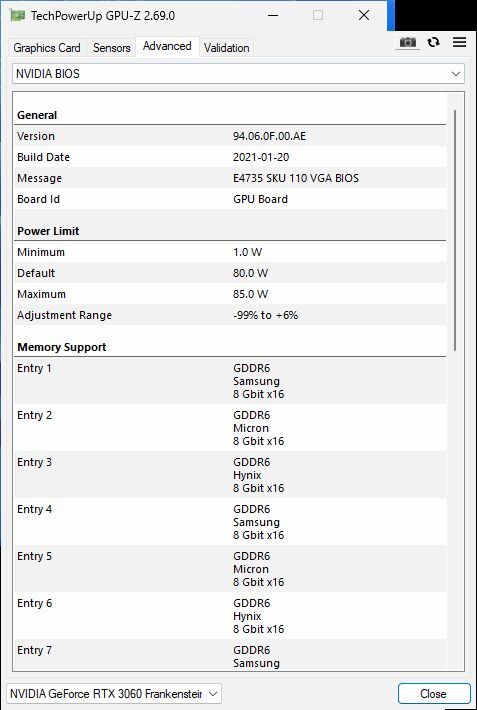Minimize the GPU-Z window
This screenshot has height=710, width=477.
point(273,15)
